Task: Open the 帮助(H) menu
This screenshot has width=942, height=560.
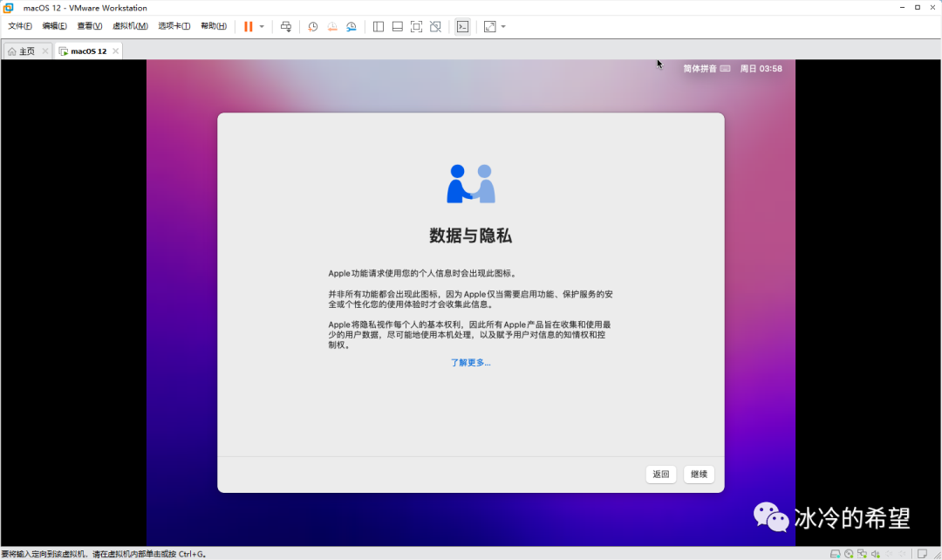Action: [x=214, y=26]
